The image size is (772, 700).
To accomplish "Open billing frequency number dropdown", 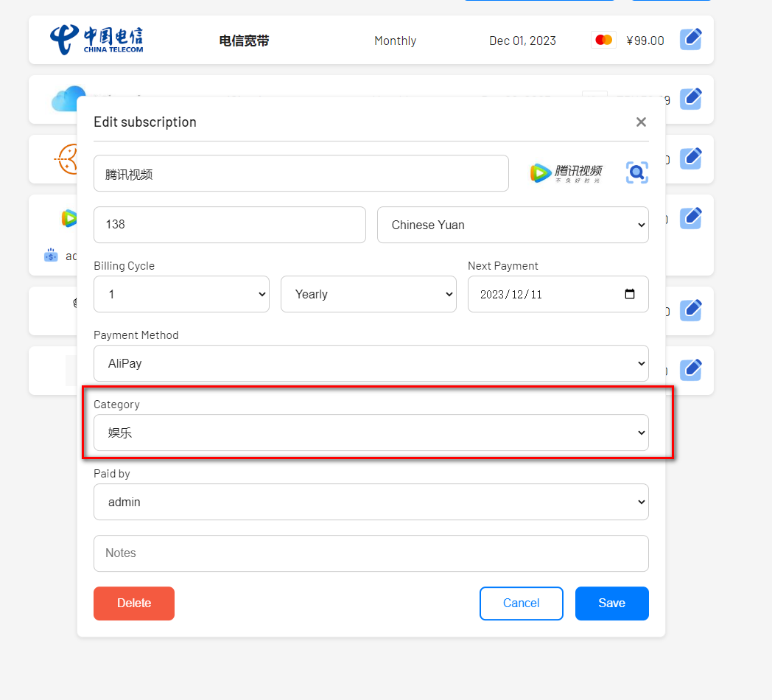I will (181, 294).
